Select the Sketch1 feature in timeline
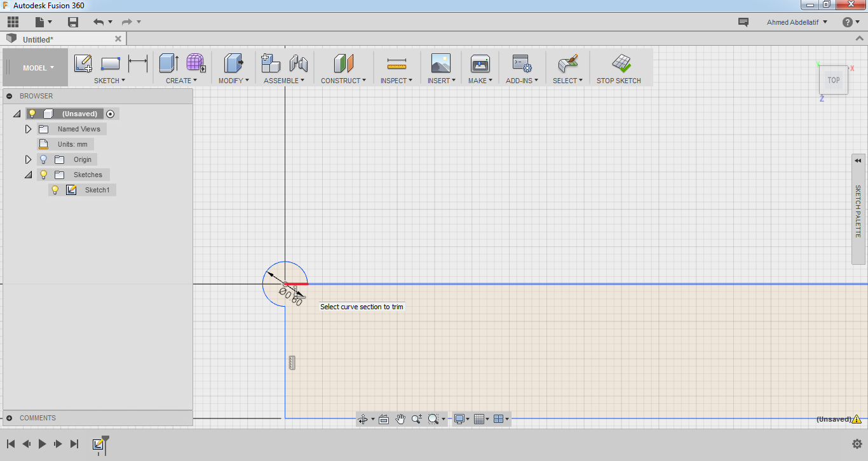Screen dimensions: 868x461 (98, 444)
